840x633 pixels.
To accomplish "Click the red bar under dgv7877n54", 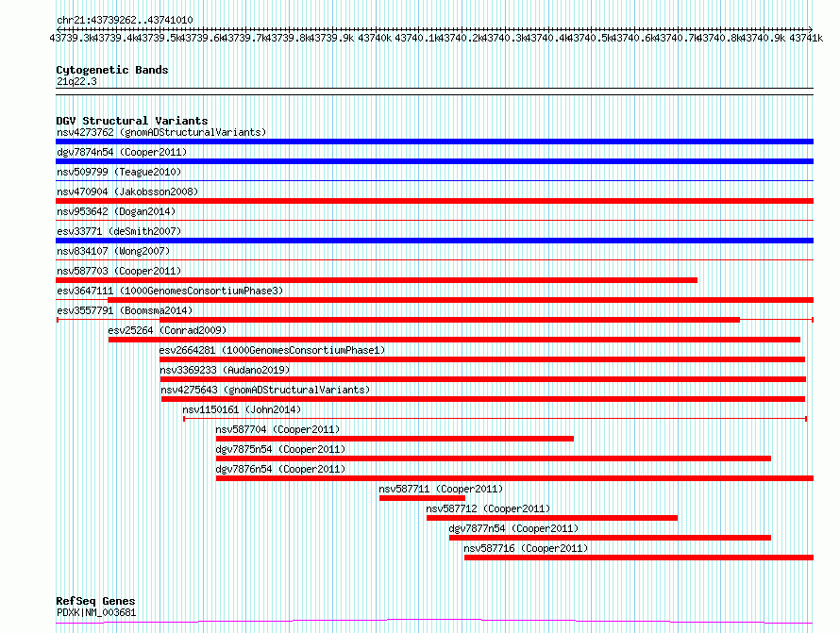I will coord(610,538).
